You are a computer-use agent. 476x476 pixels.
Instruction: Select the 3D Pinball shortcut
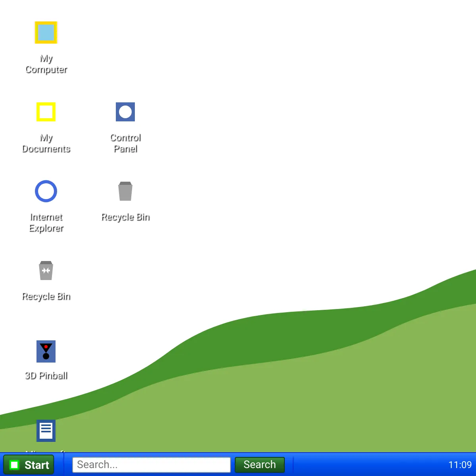(46, 351)
